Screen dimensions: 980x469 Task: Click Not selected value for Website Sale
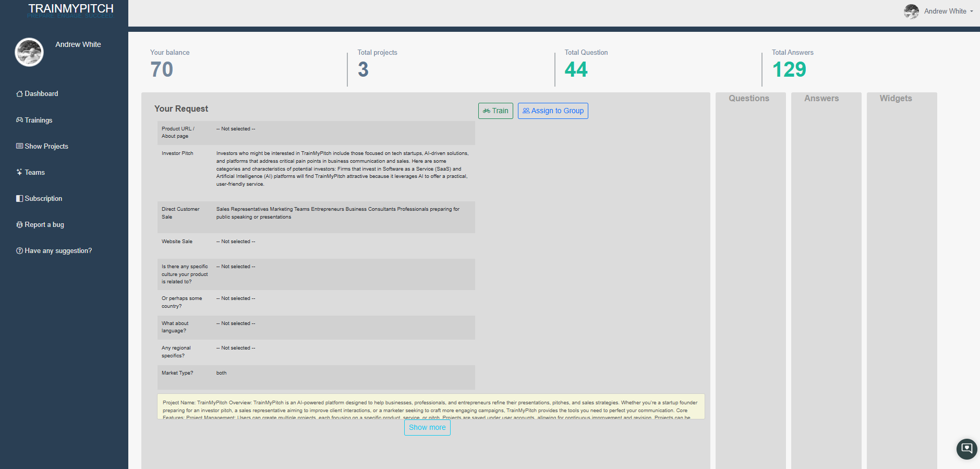click(236, 242)
